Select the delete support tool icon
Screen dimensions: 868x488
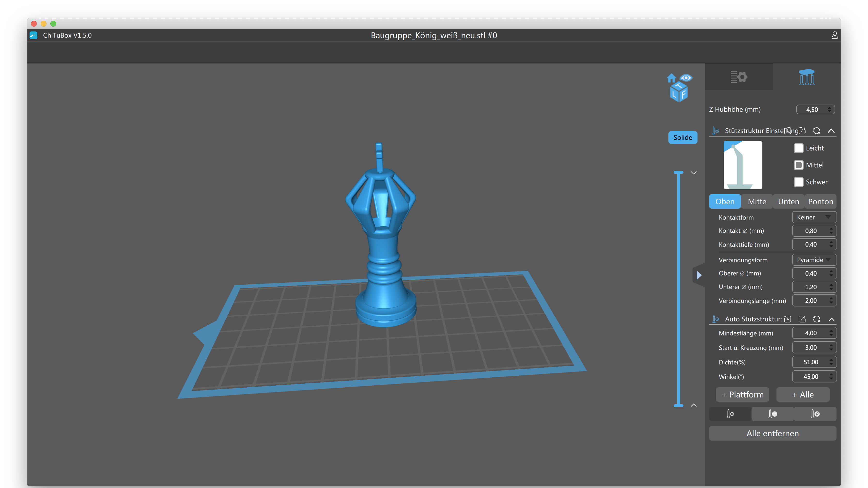tap(772, 414)
